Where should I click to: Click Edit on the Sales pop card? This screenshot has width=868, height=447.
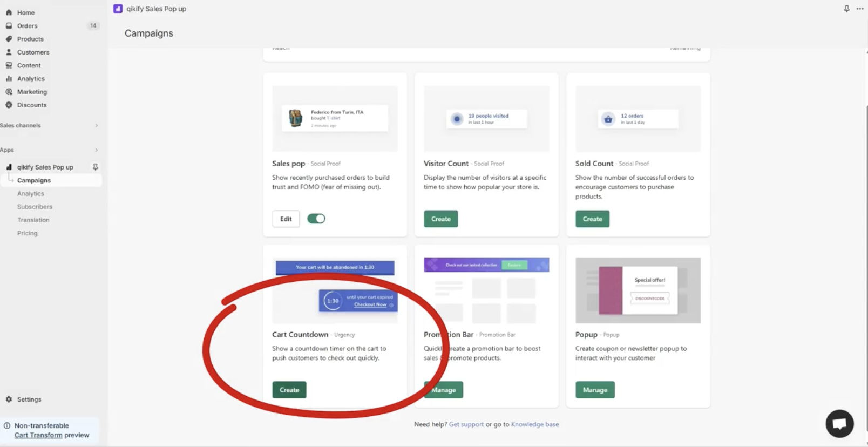coord(286,219)
